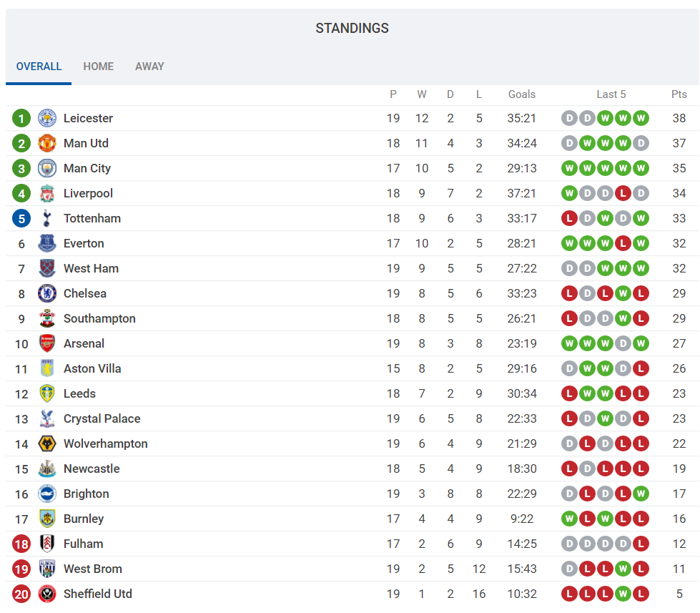
Task: Click the Burnley club badge
Action: (47, 519)
